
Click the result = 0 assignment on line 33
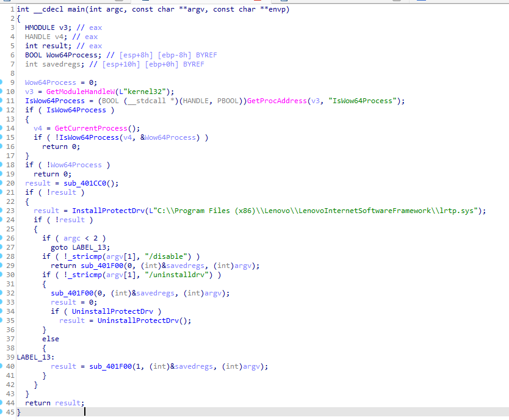point(74,302)
